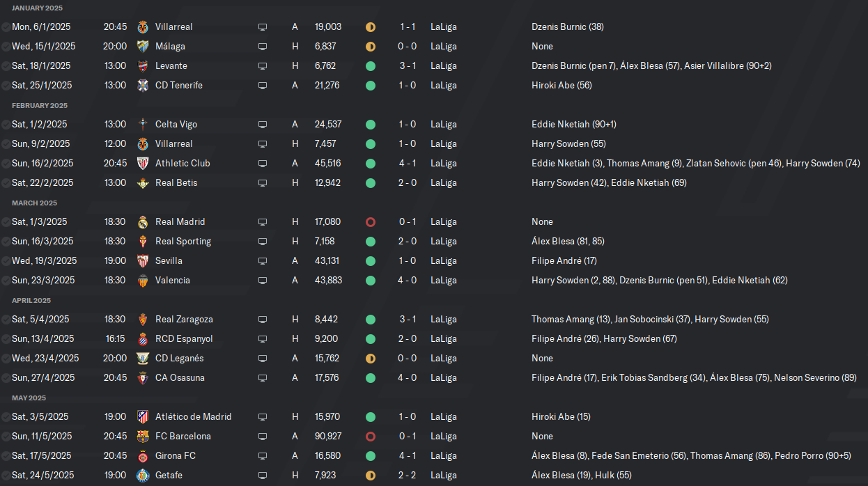Click the red loss indicator for Real Madrid match
Image resolution: width=868 pixels, height=486 pixels.
[371, 221]
